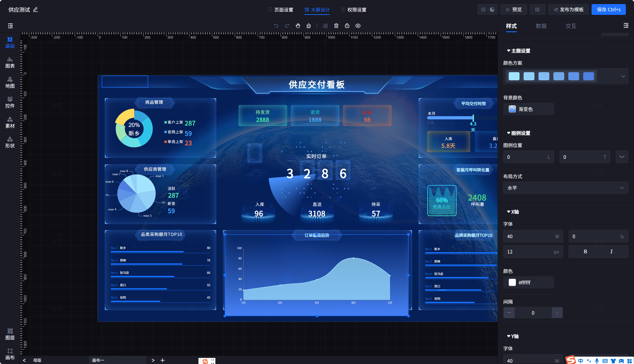This screenshot has height=364, width=634.
Task: Toggle visibility with the eye icon in toolbar
Action: coord(358,26)
